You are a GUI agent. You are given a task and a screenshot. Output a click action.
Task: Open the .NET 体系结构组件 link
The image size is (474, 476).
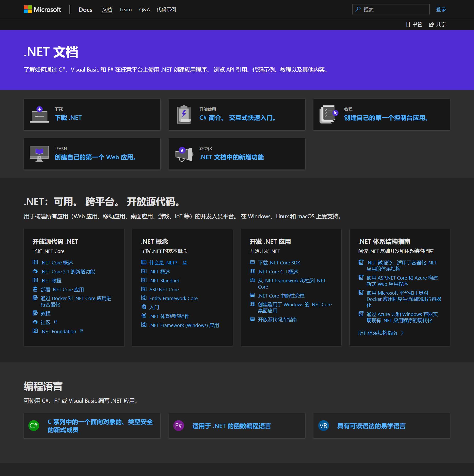point(169,316)
